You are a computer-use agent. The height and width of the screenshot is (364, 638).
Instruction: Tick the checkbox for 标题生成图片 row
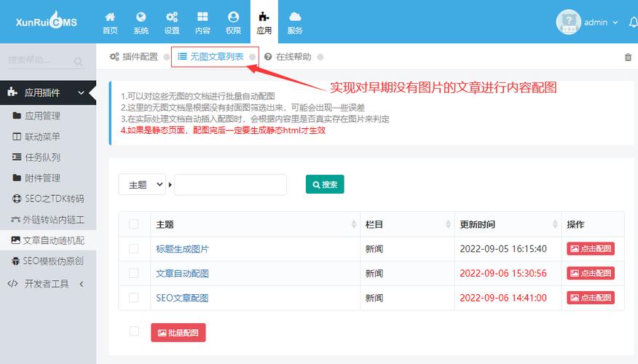[x=133, y=248]
